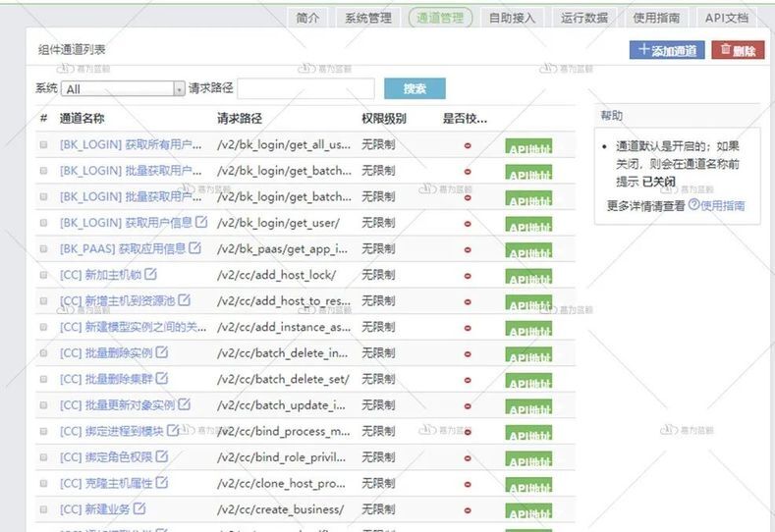Open the 使用指南 tab
This screenshot has height=532, width=775.
pyautogui.click(x=656, y=18)
